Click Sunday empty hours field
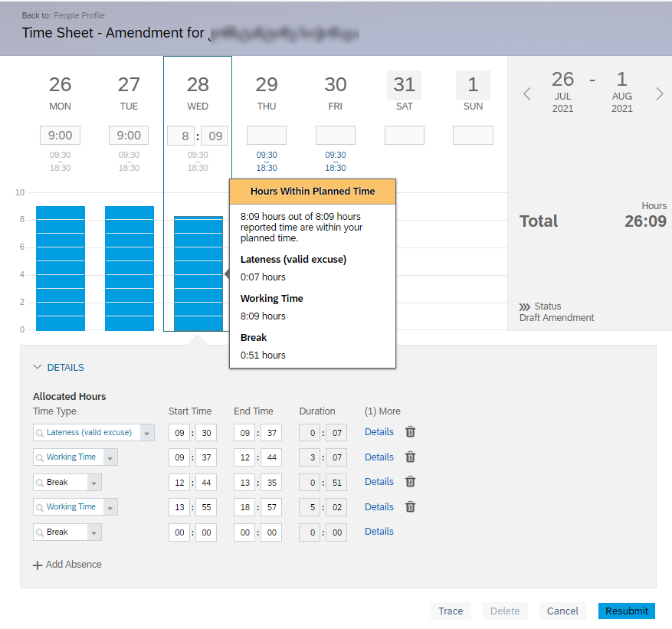 [473, 136]
